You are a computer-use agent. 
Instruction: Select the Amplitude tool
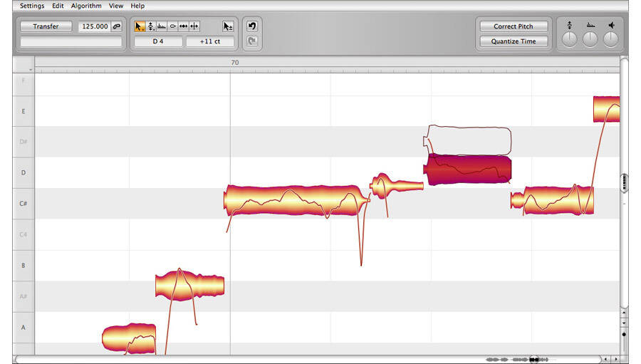173,26
